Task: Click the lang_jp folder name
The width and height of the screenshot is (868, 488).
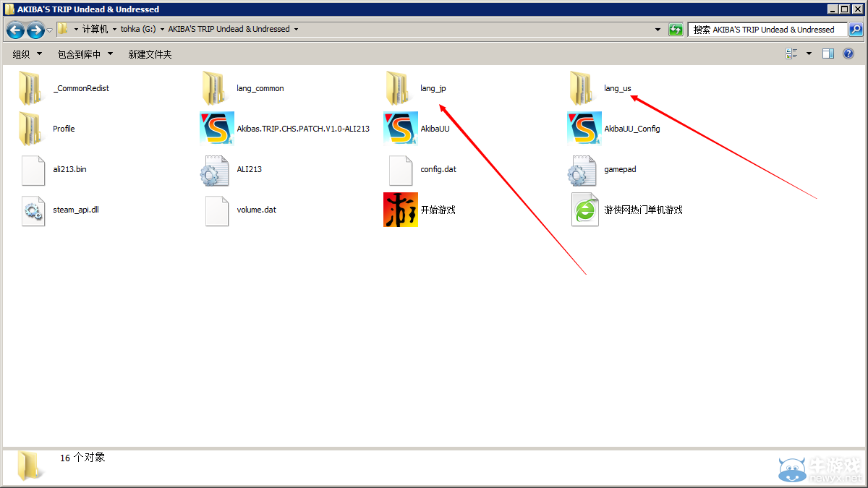Action: [433, 88]
